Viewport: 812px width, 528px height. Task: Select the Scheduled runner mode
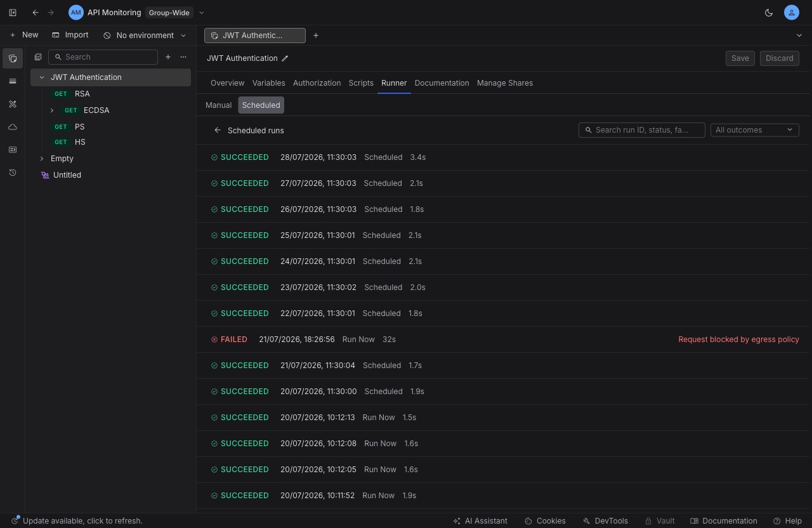point(261,105)
